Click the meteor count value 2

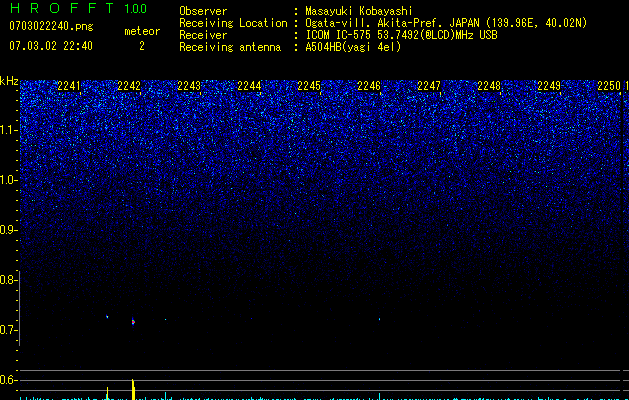coord(142,46)
